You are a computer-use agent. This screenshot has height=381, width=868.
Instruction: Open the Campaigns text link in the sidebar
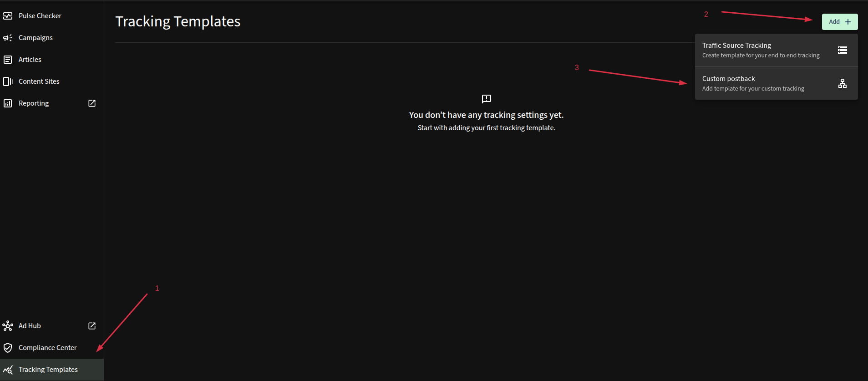[36, 38]
